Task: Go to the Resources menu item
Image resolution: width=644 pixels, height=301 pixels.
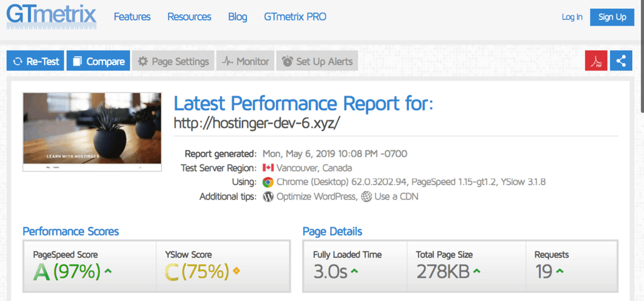Action: pos(189,17)
